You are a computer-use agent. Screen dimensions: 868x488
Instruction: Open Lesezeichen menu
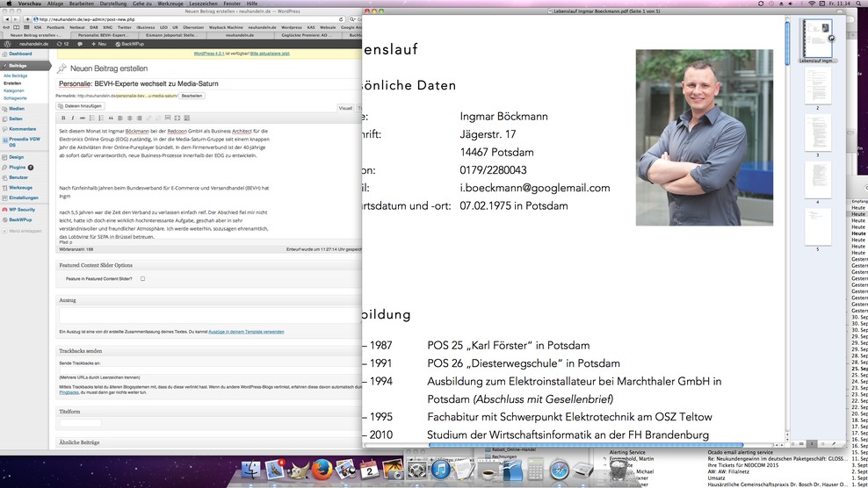point(203,4)
